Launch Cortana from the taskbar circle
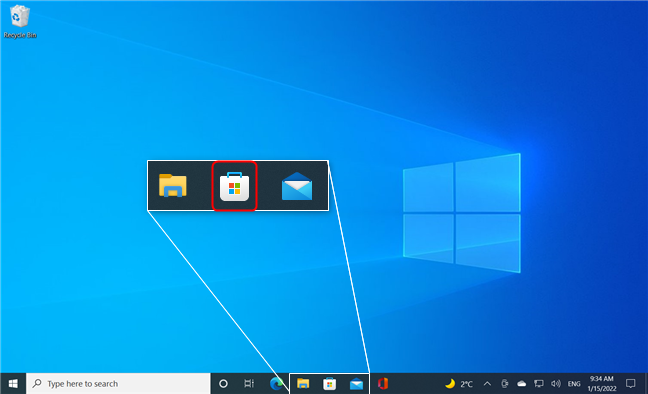Viewport: 648px width, 394px height. tap(223, 384)
